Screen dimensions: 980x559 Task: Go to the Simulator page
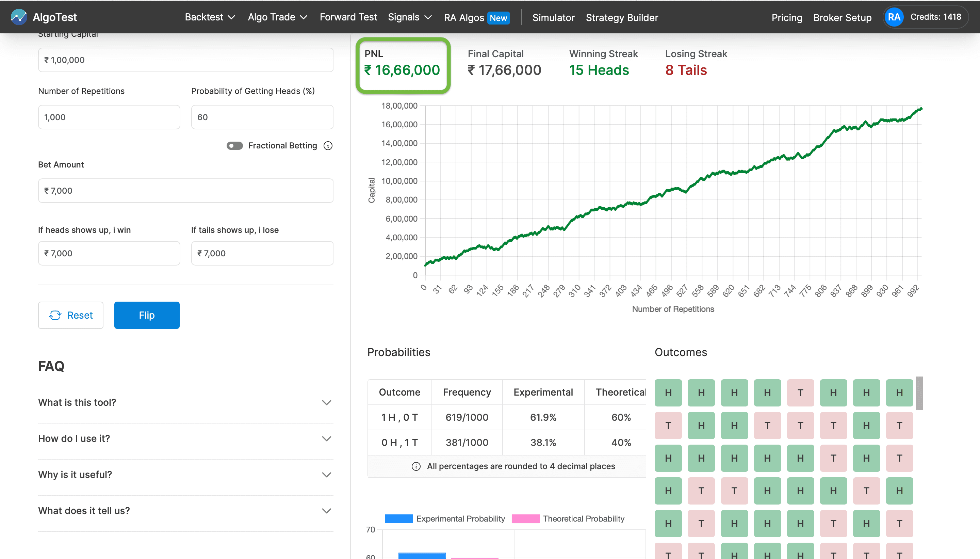coord(553,18)
